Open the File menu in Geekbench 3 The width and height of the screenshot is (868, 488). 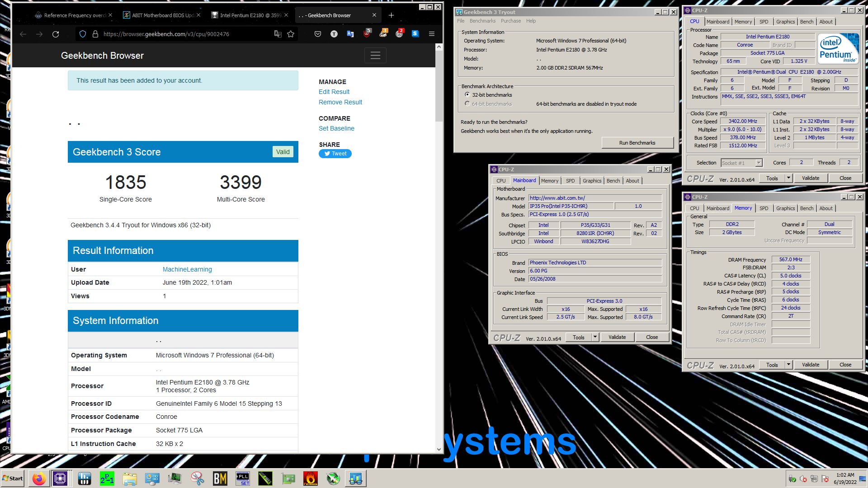click(x=461, y=21)
